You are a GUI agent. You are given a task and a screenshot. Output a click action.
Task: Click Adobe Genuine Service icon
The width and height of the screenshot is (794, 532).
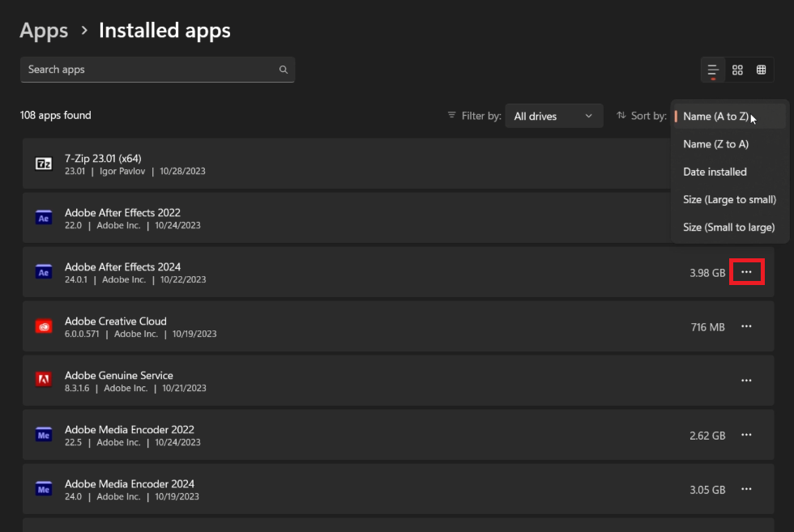(44, 381)
